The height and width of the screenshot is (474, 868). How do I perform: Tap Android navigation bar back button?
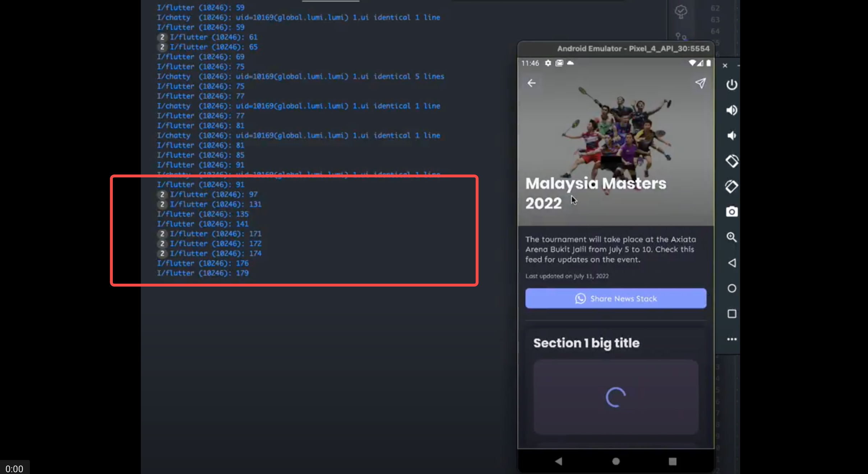[x=558, y=461]
